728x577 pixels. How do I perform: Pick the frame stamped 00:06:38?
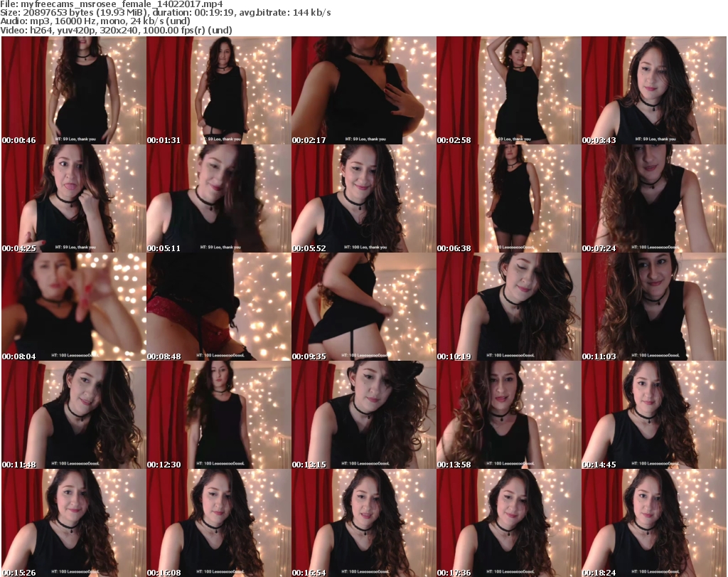point(509,198)
